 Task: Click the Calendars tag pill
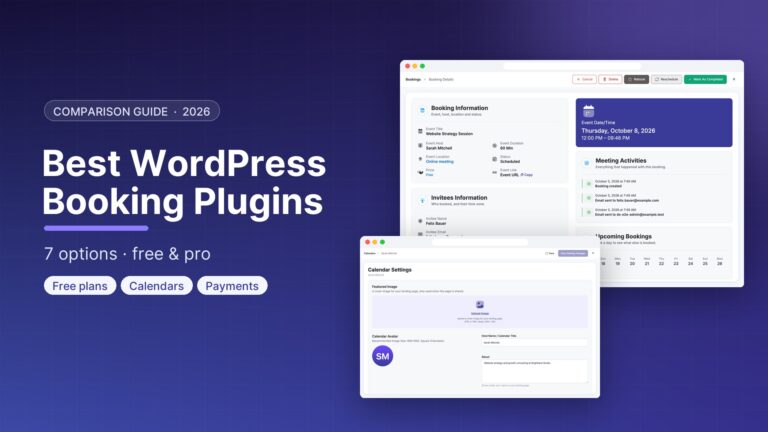click(x=157, y=286)
